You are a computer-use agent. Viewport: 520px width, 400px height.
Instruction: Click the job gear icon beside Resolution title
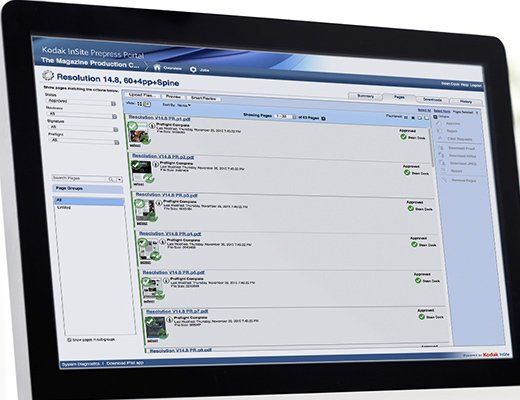point(48,75)
